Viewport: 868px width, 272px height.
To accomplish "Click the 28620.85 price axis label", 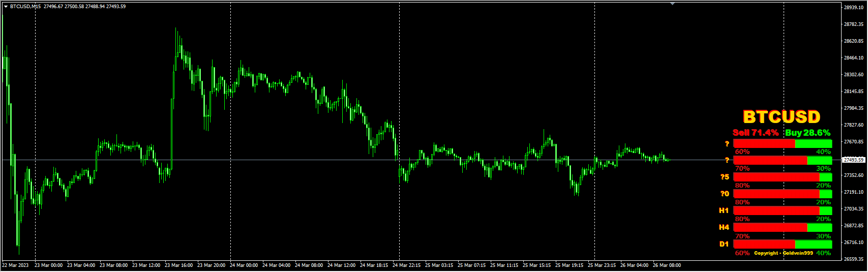I will click(x=854, y=41).
